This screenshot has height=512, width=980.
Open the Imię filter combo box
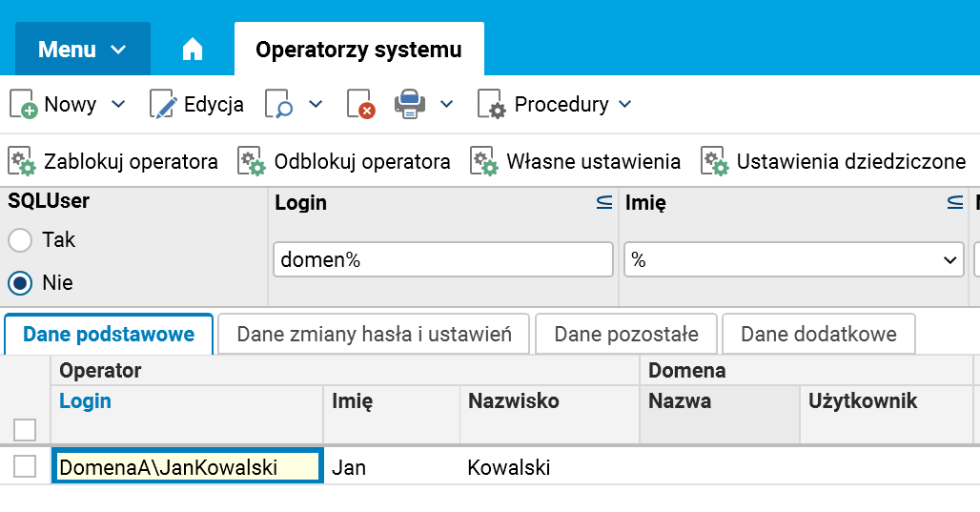tap(793, 260)
